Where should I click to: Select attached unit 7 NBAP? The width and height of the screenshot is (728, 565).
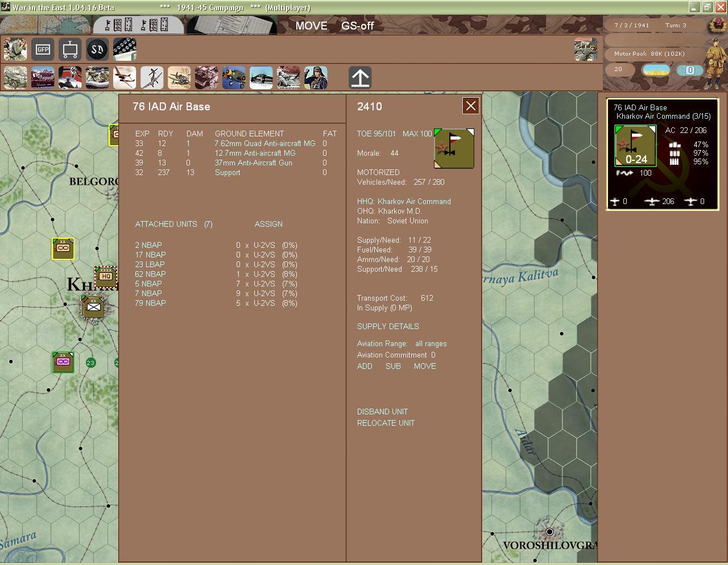click(x=148, y=293)
